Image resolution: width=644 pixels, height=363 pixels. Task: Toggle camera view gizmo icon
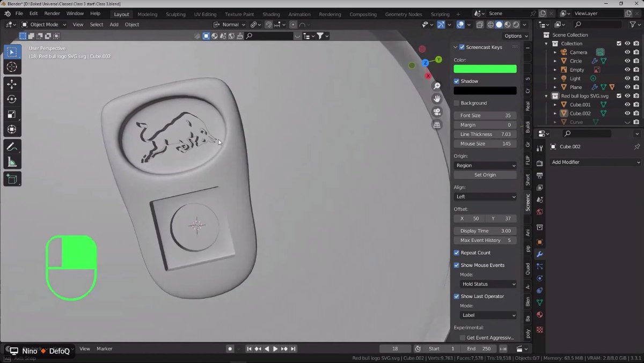(x=437, y=112)
